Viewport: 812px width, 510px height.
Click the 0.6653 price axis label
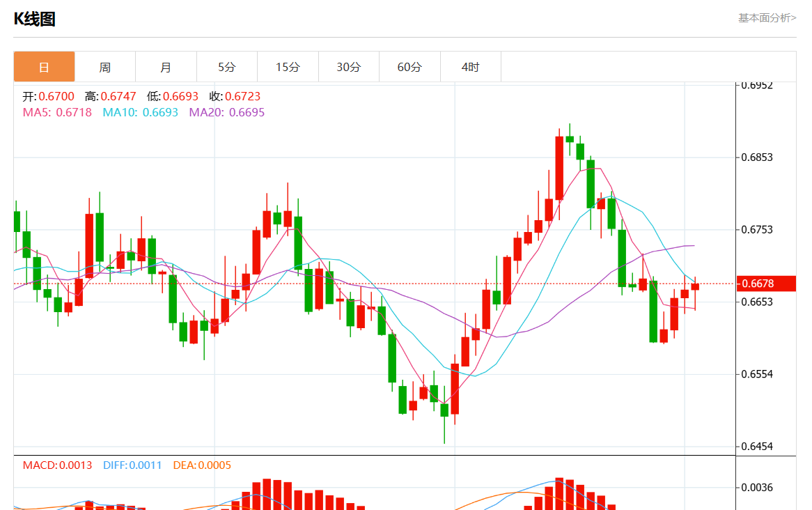757,302
